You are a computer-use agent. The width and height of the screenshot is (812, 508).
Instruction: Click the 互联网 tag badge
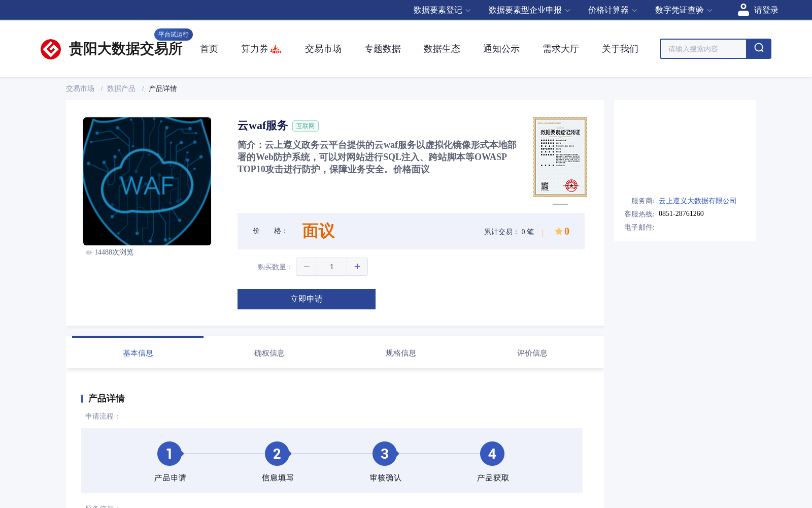306,126
